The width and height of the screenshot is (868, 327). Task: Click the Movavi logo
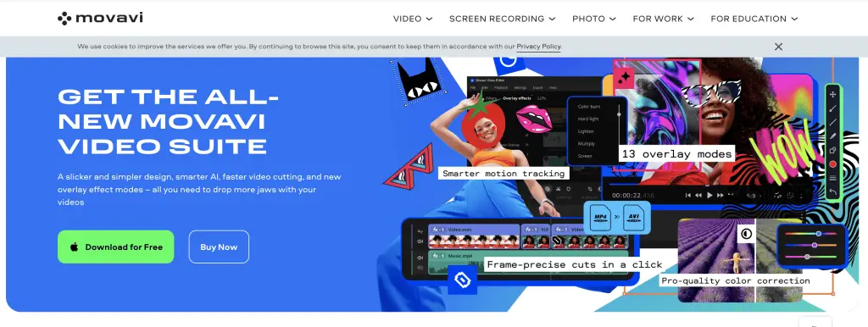point(100,19)
